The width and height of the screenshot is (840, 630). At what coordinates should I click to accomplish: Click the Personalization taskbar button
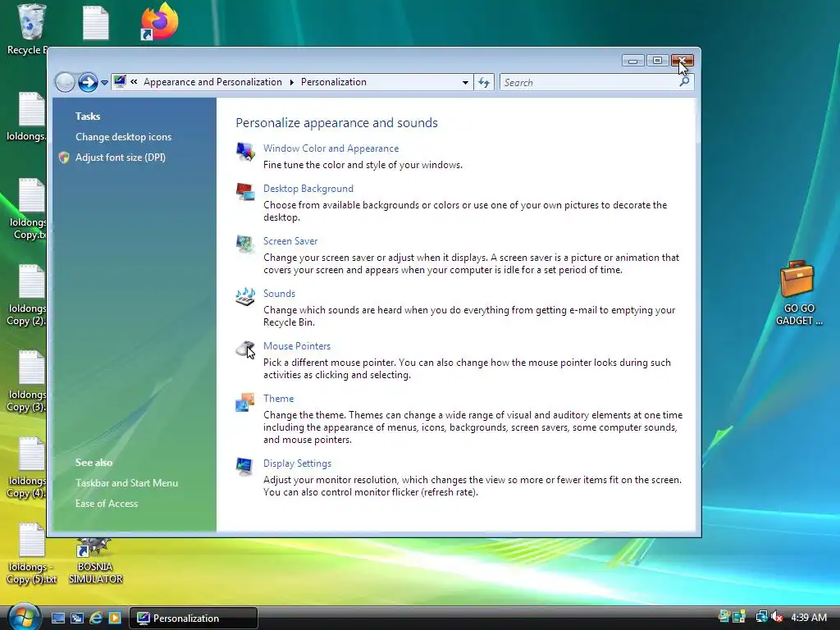[x=194, y=619]
